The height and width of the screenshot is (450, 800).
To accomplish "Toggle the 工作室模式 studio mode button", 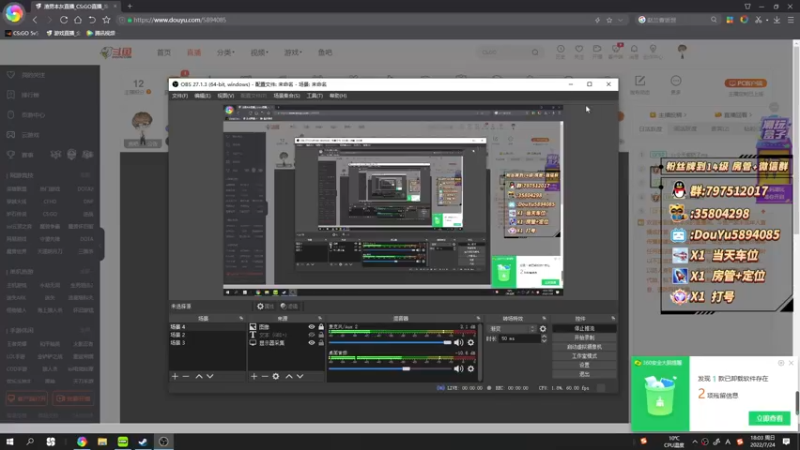I will 584,356.
